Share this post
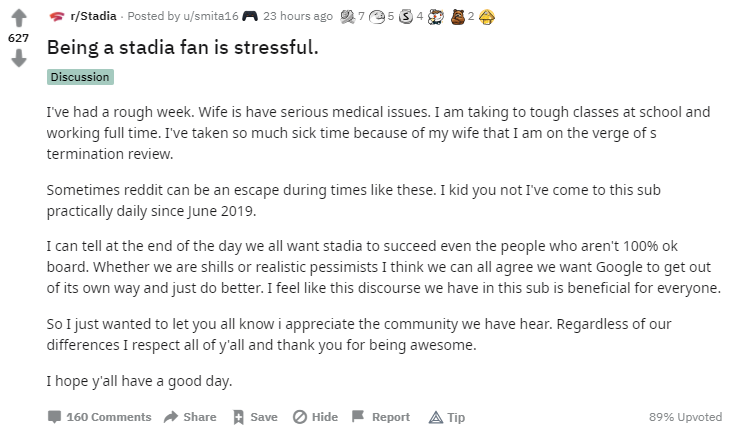738x447 pixels. click(190, 417)
